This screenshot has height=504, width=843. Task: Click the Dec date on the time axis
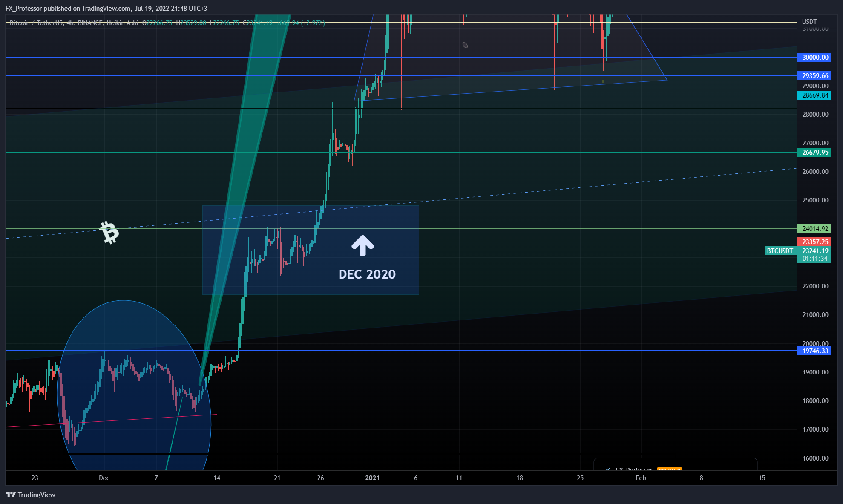click(104, 478)
